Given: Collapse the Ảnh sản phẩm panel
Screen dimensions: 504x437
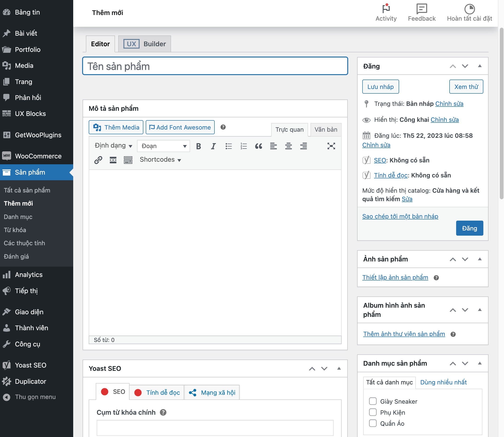Looking at the screenshot, I should [x=480, y=259].
